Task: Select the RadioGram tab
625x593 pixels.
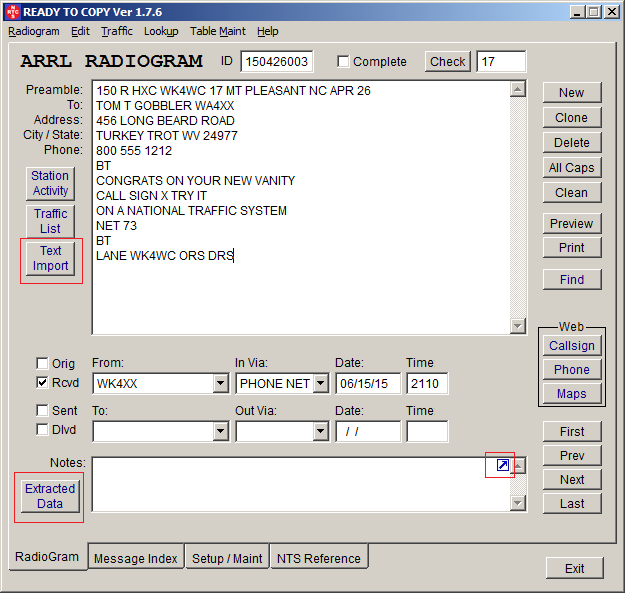Action: point(47,556)
